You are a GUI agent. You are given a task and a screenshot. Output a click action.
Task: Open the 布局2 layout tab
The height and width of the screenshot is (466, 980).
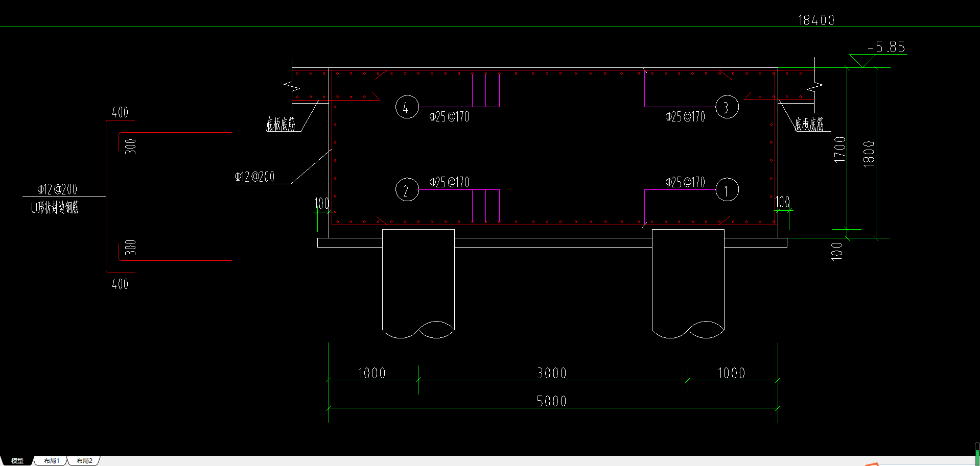(84, 460)
